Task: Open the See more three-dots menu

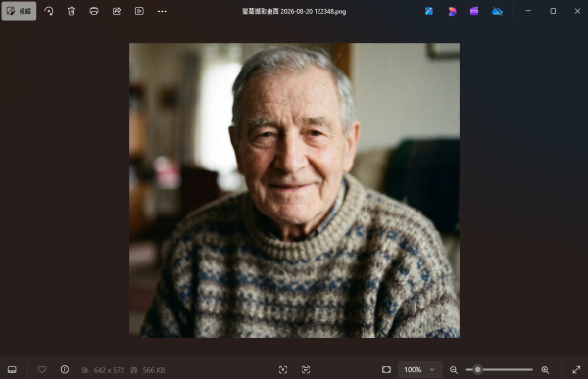Action: [x=162, y=11]
